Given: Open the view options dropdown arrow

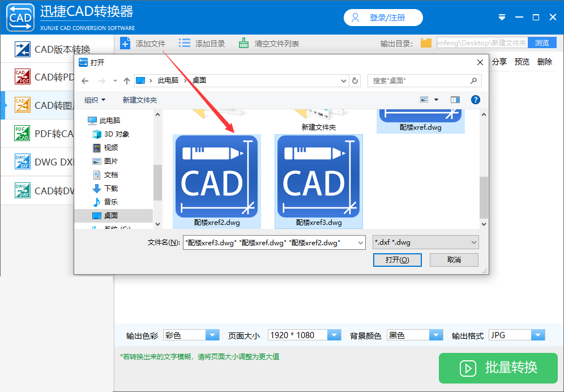Looking at the screenshot, I should point(437,100).
